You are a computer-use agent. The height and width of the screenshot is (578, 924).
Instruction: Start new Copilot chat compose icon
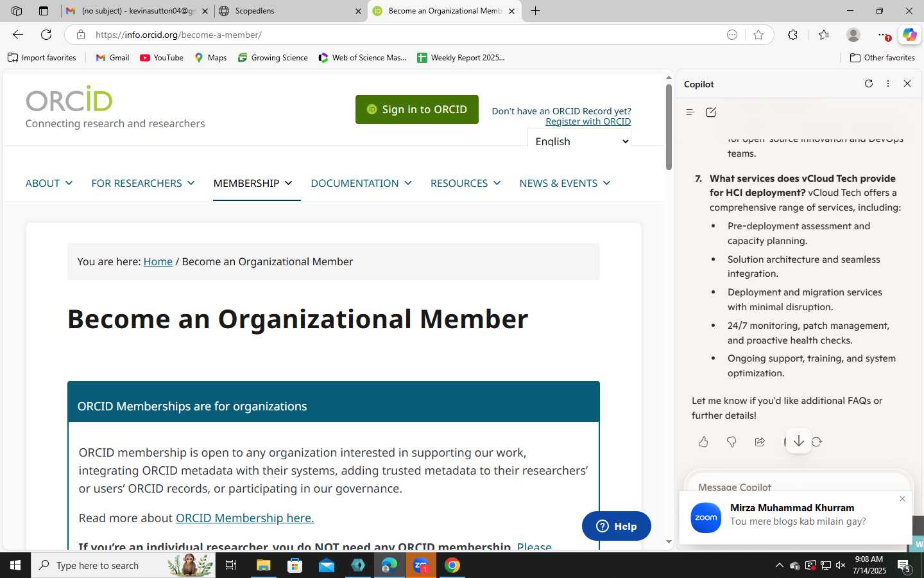[711, 112]
